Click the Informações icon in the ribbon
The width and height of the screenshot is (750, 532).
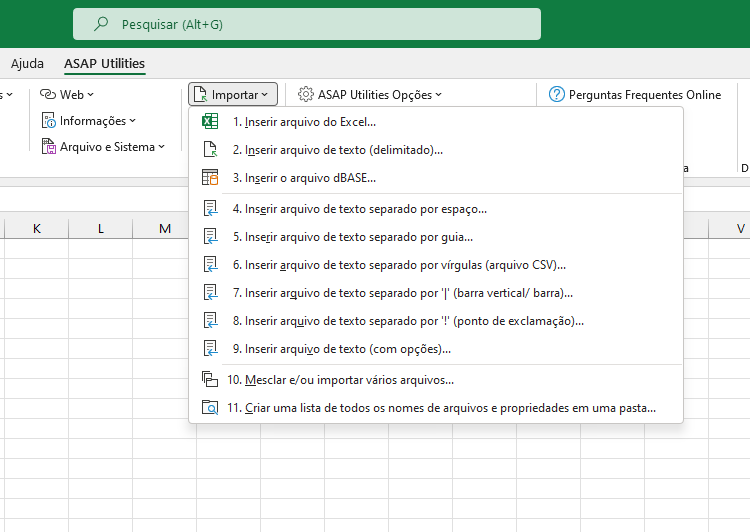point(48,121)
